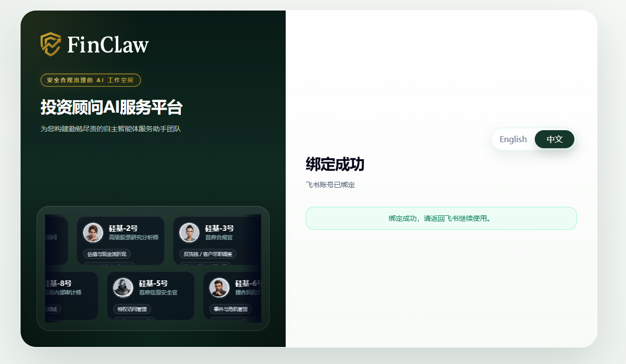Click the 硅基-2号 name label
Image resolution: width=626 pixels, height=364 pixels.
tap(123, 229)
